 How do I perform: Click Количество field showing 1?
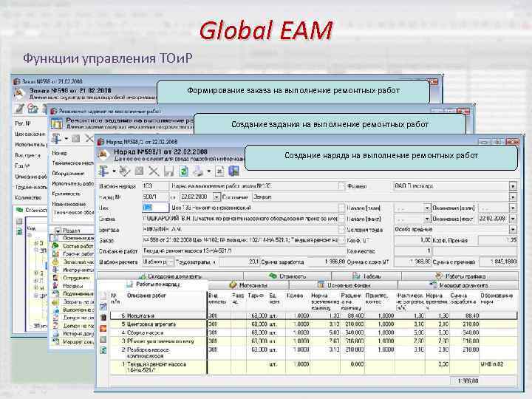coord(412,251)
